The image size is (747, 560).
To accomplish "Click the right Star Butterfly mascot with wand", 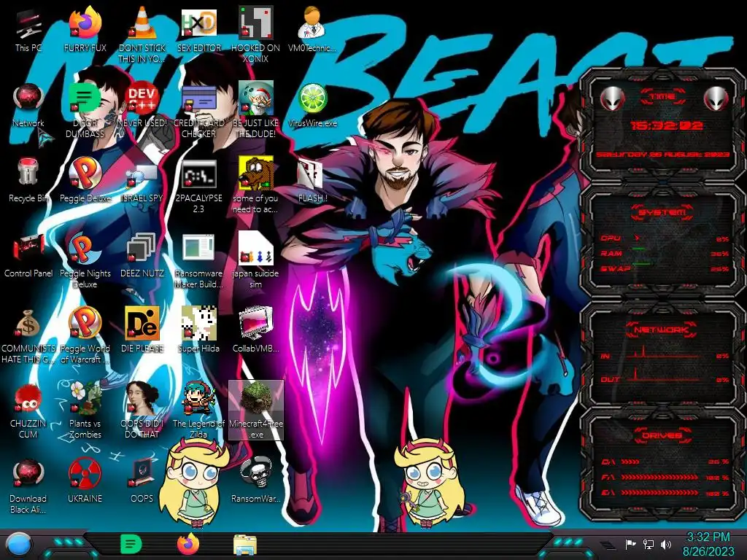I will coord(430,483).
